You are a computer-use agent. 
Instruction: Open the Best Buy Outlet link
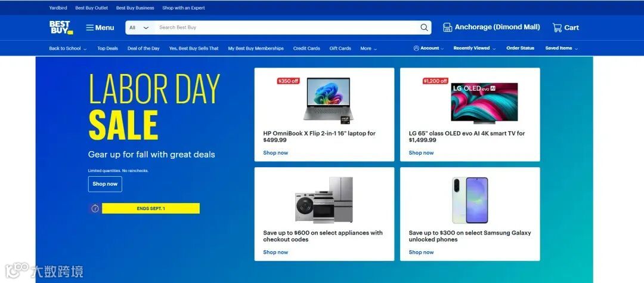(x=92, y=8)
